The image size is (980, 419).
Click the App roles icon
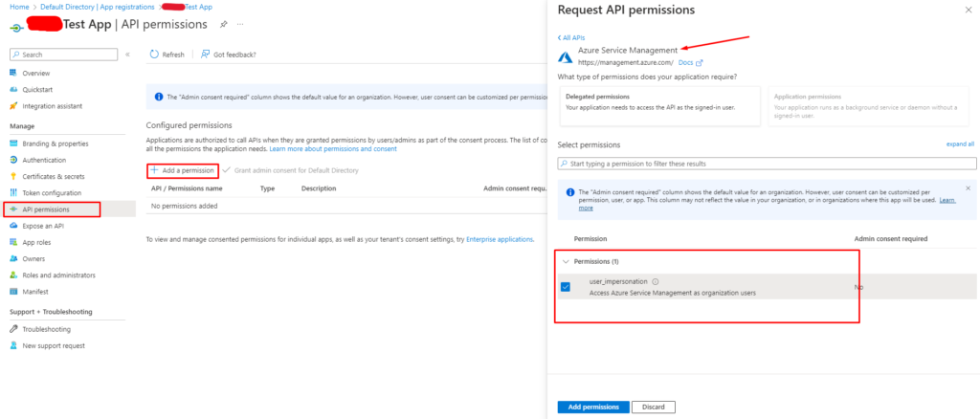tap(13, 242)
